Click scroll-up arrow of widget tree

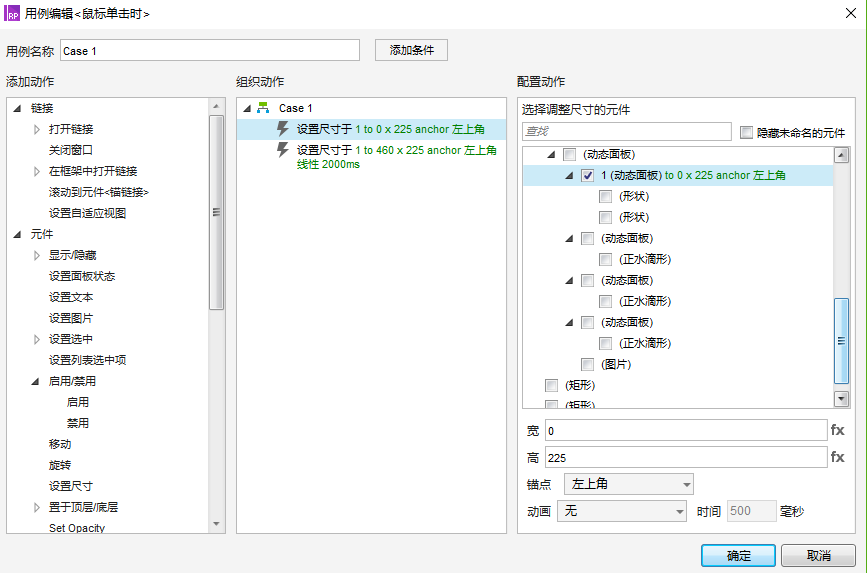pyautogui.click(x=841, y=155)
